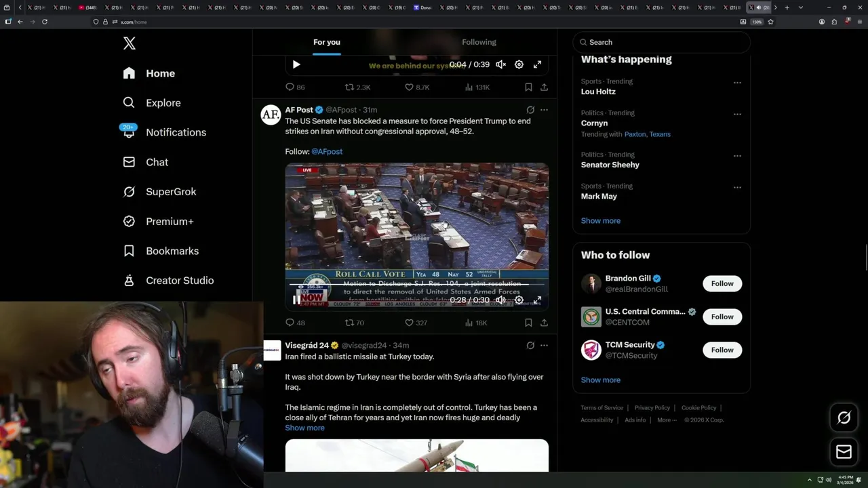Enter fullscreen on the top video
Image resolution: width=868 pixels, height=488 pixels.
pos(537,64)
